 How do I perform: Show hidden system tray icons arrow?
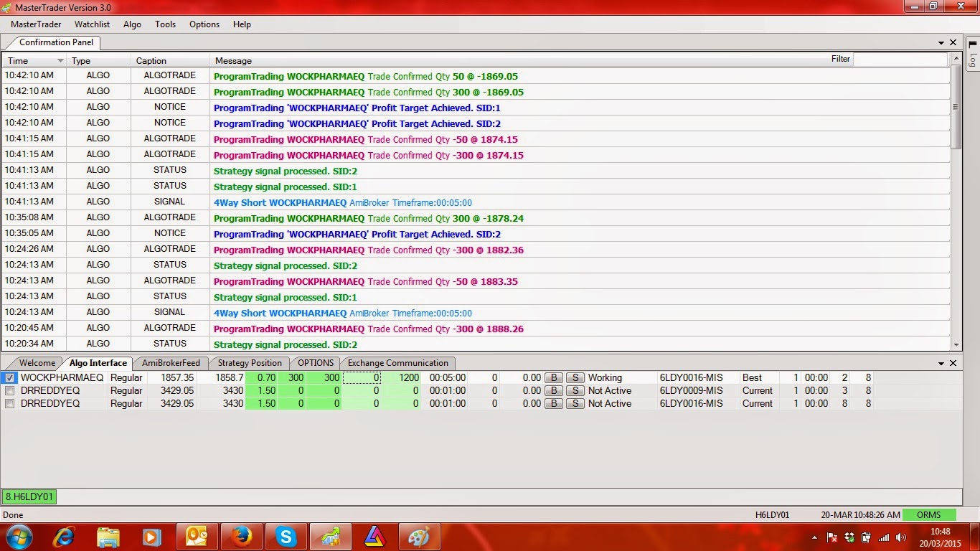814,537
